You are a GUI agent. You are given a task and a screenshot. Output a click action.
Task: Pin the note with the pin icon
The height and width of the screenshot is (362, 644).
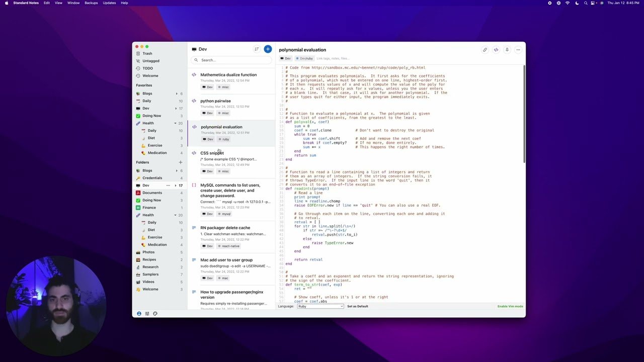point(507,50)
